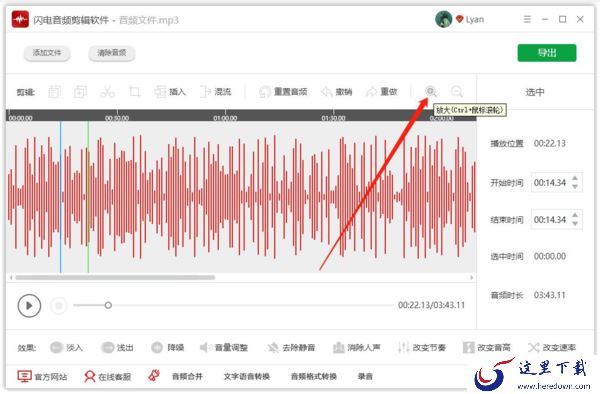Apply the 淡出 fade out effect
600x394 pixels.
117,348
